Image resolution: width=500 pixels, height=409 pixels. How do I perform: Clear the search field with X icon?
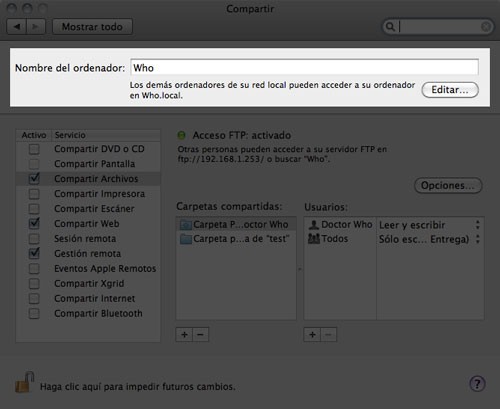[486, 26]
